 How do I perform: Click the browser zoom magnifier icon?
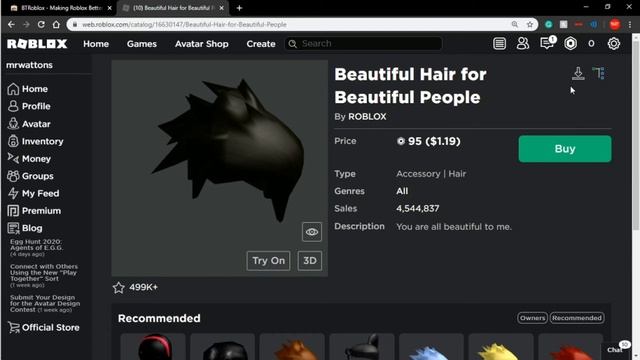[515, 24]
